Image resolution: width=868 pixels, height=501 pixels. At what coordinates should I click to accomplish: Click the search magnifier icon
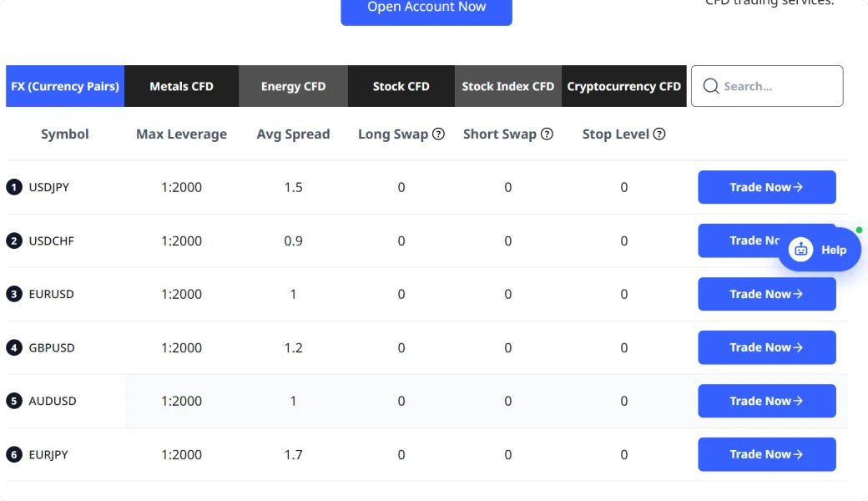pos(711,86)
